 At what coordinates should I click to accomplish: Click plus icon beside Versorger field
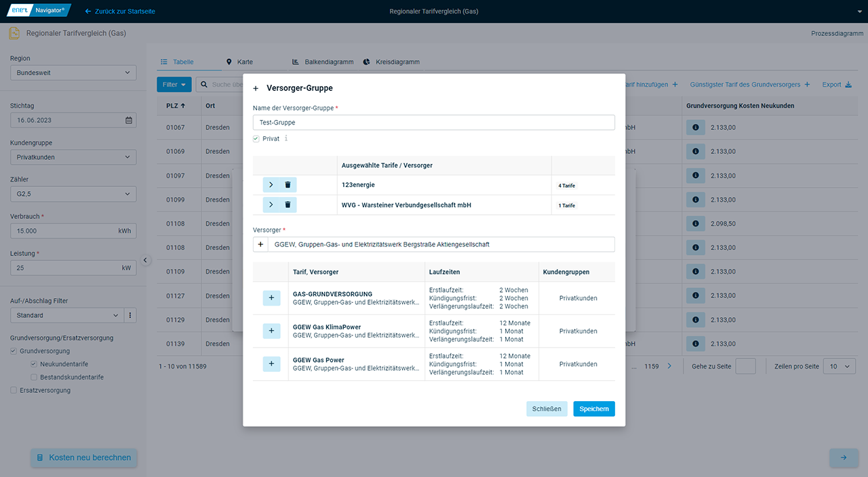(x=261, y=245)
